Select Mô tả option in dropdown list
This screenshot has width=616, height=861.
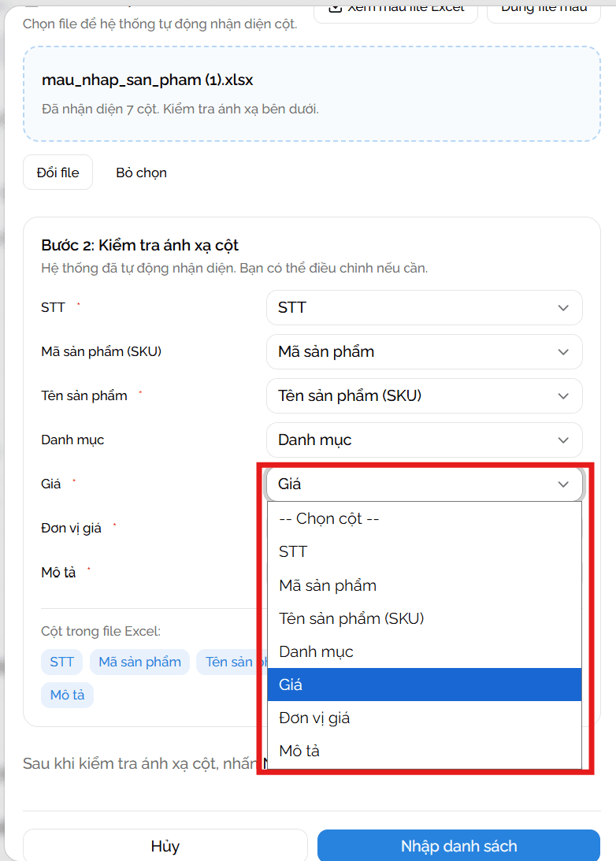coord(424,751)
